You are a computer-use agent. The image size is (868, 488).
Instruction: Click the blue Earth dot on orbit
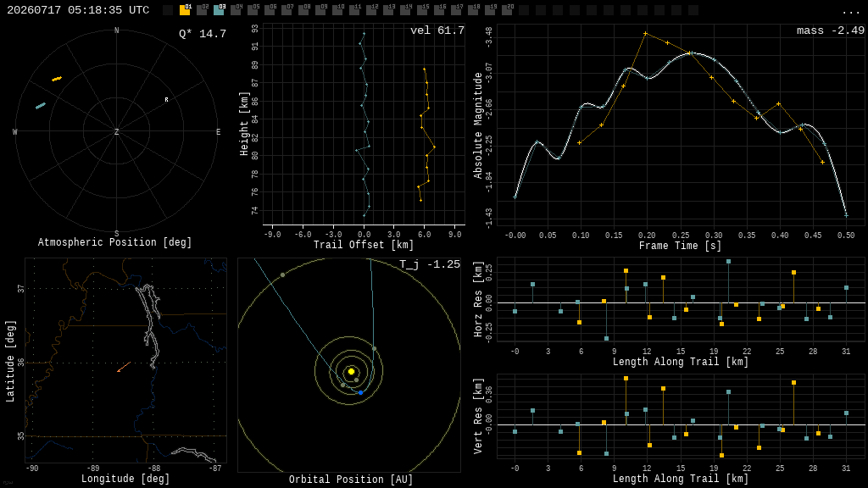click(x=360, y=392)
